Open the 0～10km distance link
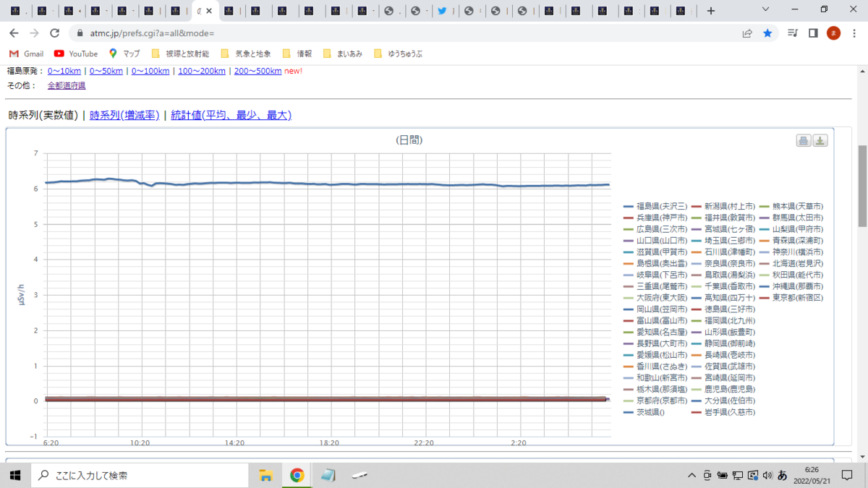Viewport: 868px width, 488px height. tap(64, 71)
